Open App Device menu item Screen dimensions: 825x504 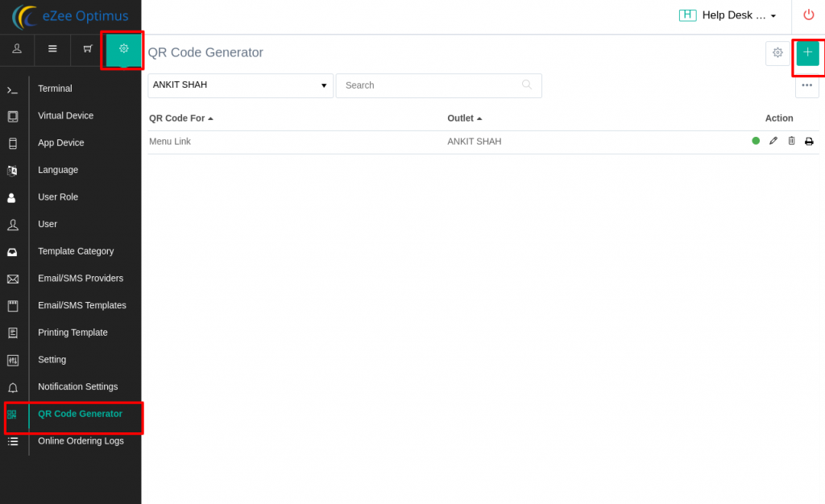[61, 143]
